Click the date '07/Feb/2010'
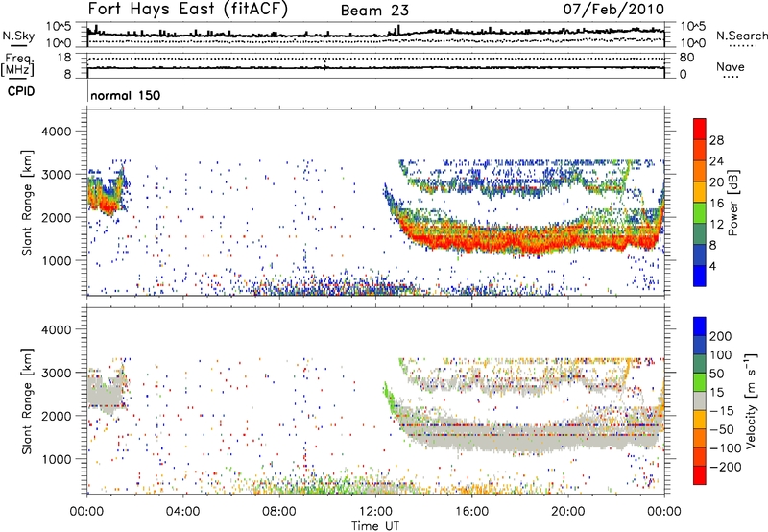This screenshot has width=768, height=532. 613,9
